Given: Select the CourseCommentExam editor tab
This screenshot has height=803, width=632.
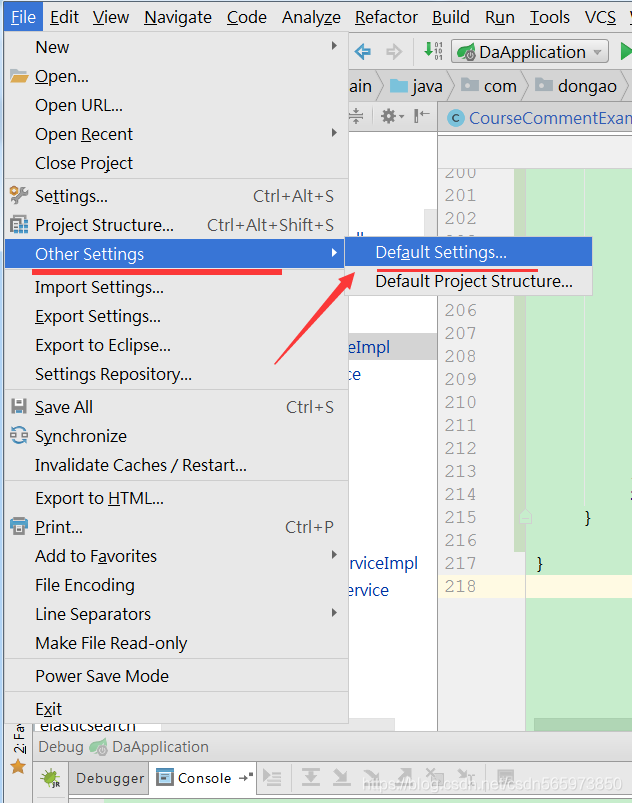Looking at the screenshot, I should pos(539,118).
